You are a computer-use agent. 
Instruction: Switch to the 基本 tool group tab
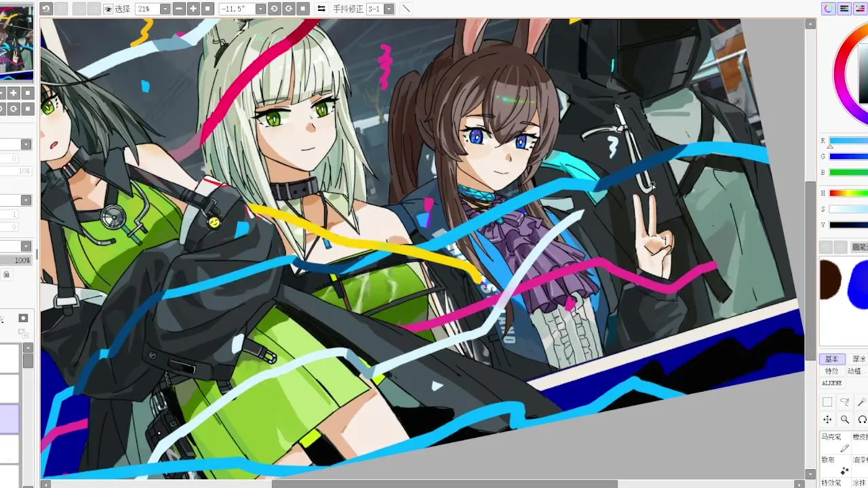[831, 359]
